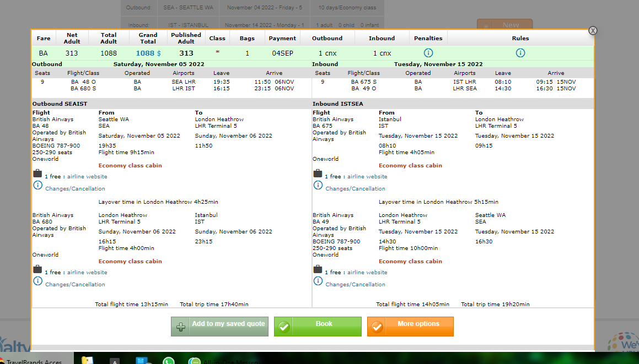Open WhatsApp from the taskbar
Image resolution: width=639 pixels, height=364 pixels.
click(x=169, y=361)
